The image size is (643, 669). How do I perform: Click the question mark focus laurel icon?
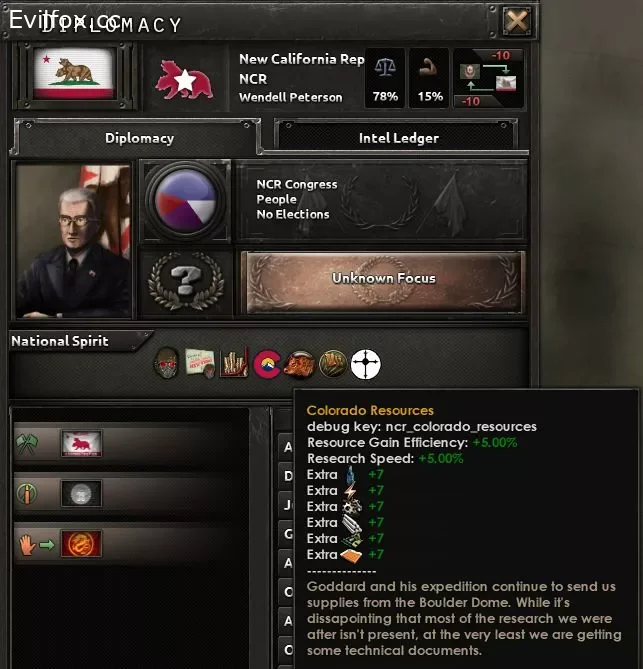[186, 281]
